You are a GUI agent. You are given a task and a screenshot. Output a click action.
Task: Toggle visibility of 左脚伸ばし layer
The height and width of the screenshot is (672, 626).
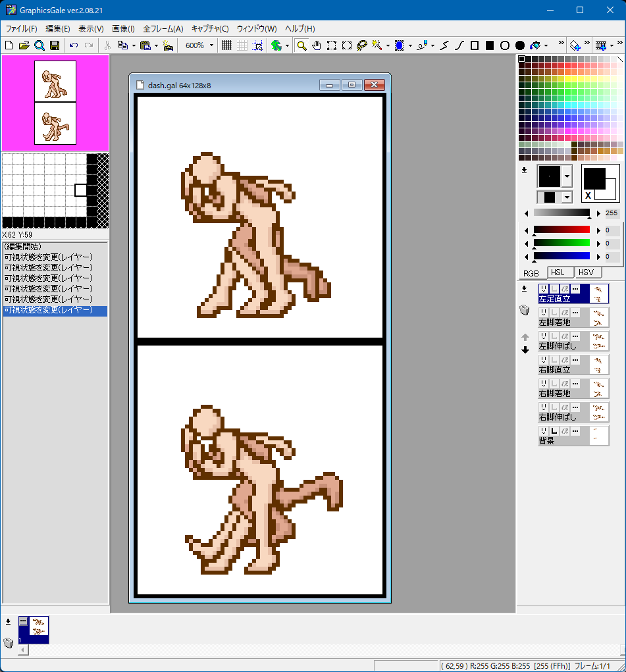click(x=544, y=336)
